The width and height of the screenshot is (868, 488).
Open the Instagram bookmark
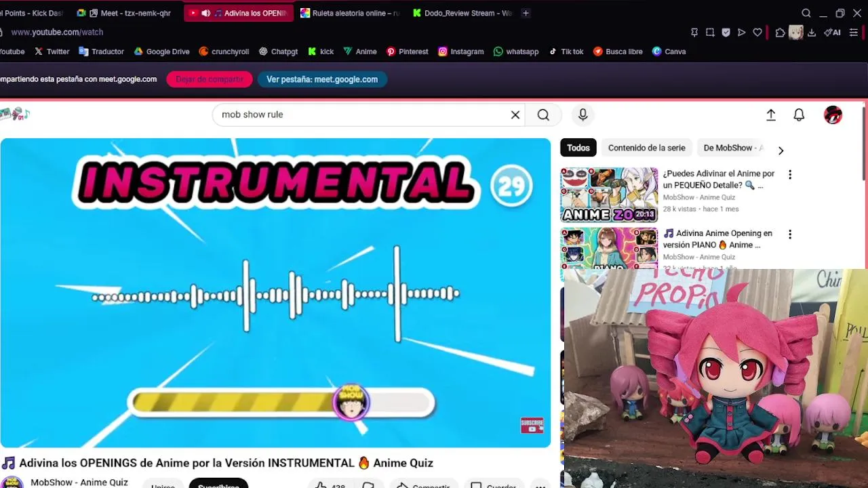pos(461,52)
